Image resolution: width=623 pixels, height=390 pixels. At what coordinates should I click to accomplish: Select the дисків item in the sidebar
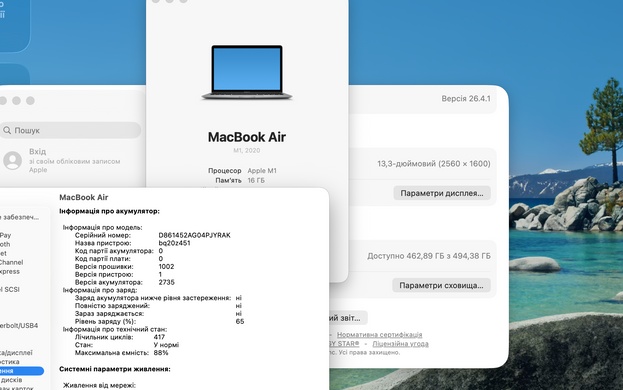pyautogui.click(x=11, y=380)
